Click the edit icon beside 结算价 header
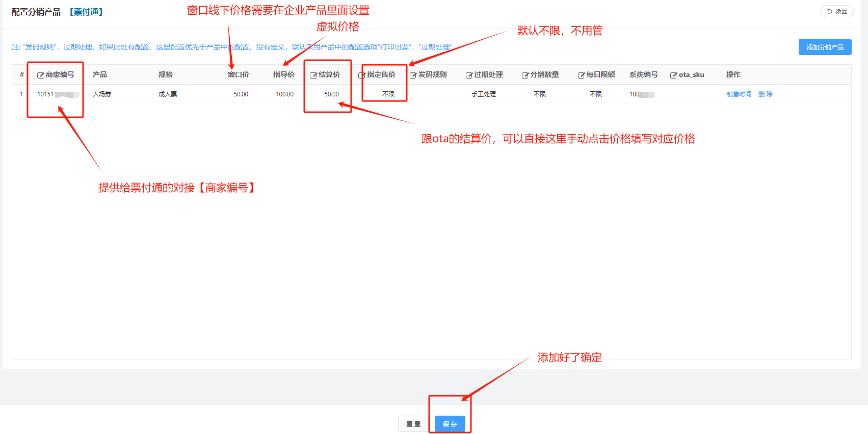This screenshot has height=434, width=868. 313,75
